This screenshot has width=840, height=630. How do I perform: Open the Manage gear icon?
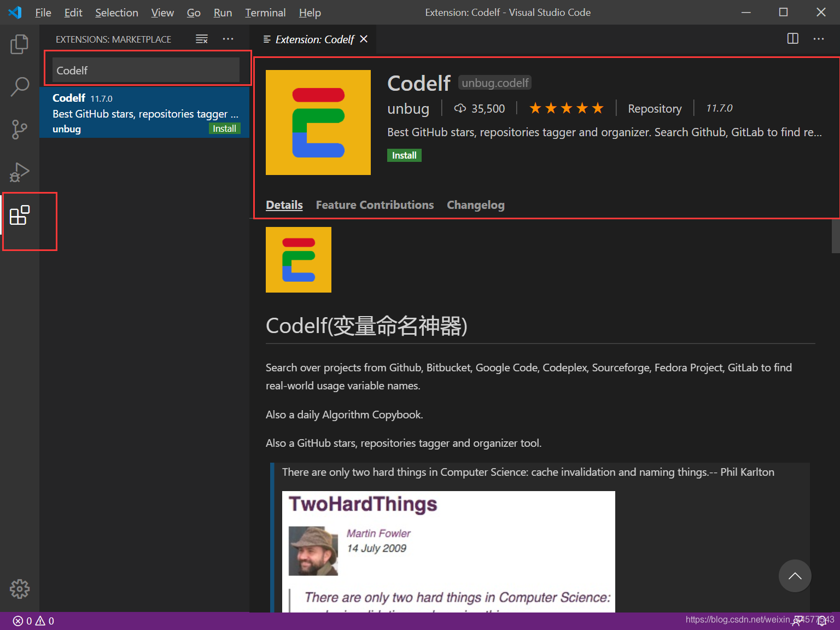(x=20, y=589)
